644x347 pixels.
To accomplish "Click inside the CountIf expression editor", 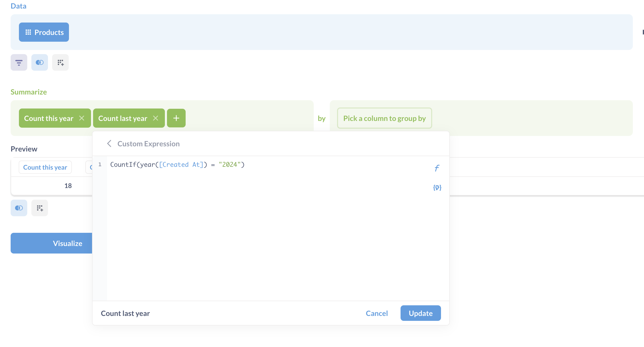I will (x=259, y=220).
